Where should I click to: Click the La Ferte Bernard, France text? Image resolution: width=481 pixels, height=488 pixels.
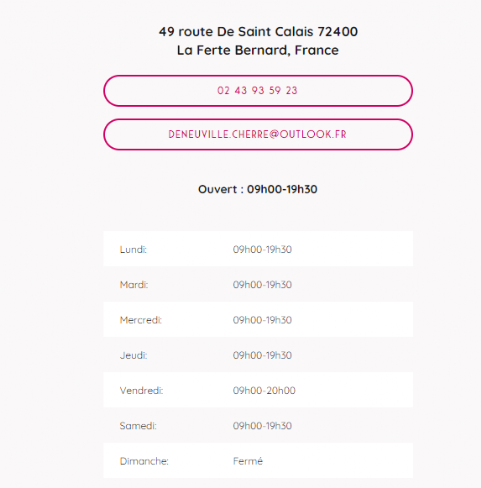click(x=258, y=50)
